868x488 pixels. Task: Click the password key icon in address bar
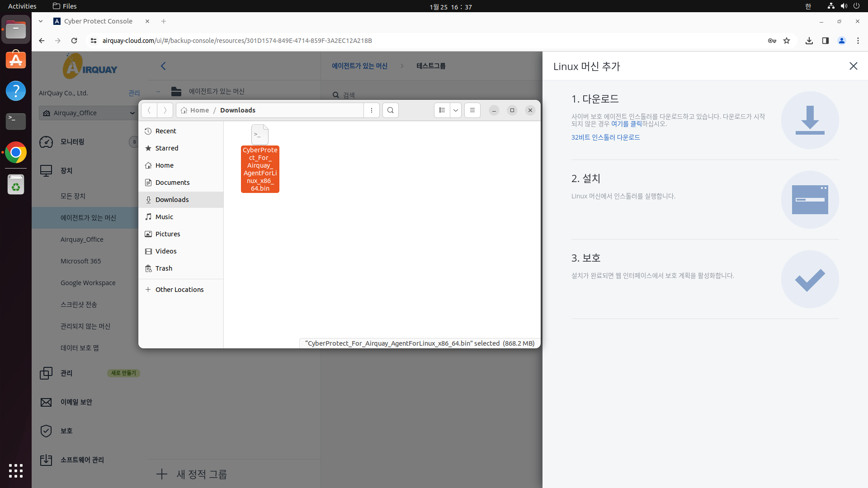click(x=772, y=41)
